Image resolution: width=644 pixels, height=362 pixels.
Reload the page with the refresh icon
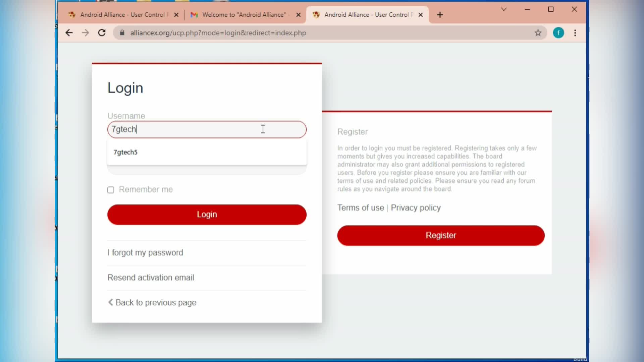pos(102,33)
